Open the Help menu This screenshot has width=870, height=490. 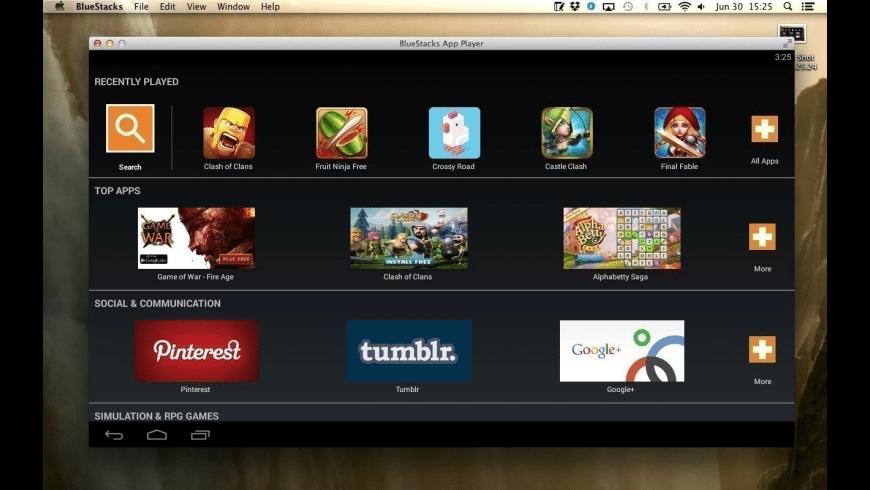pos(270,7)
